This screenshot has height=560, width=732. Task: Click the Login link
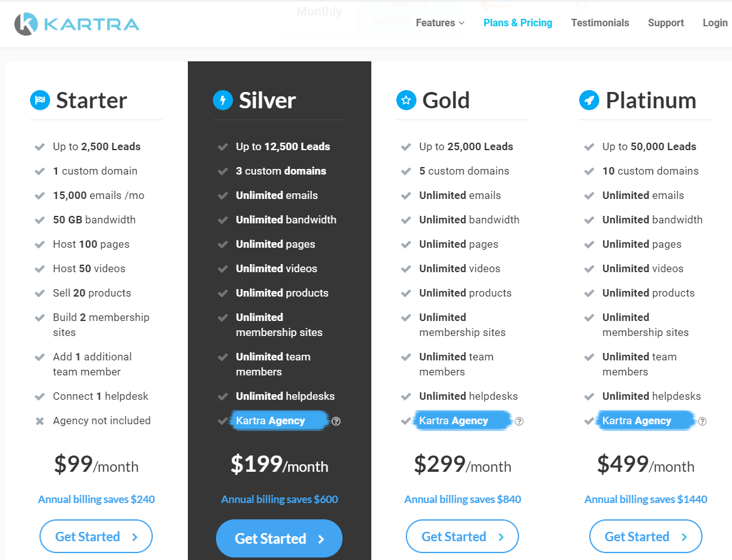click(714, 23)
